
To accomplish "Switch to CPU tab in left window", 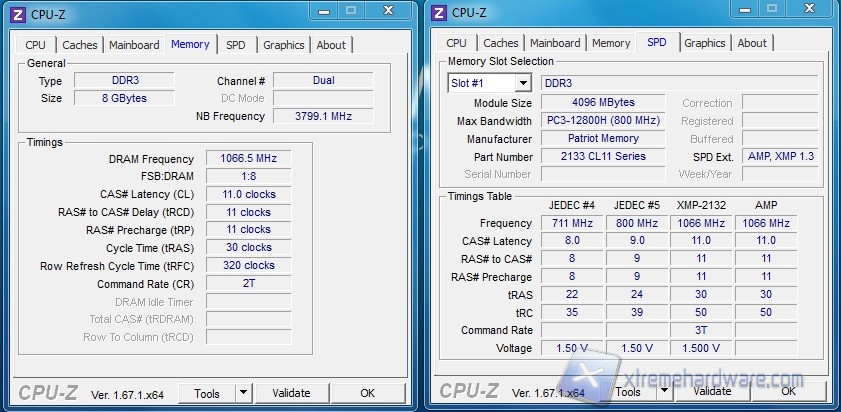I will coord(35,45).
